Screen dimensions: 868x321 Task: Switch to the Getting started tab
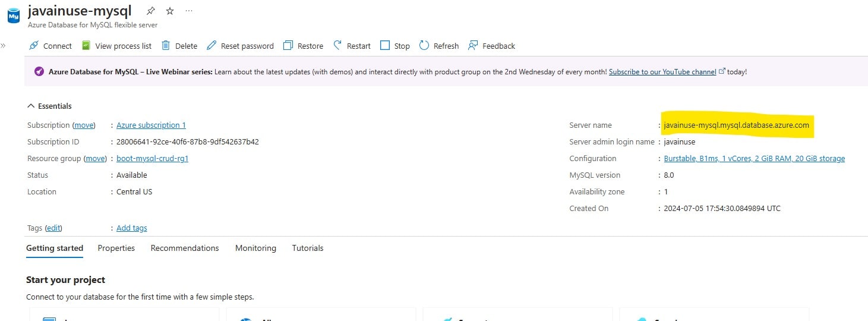pos(55,248)
